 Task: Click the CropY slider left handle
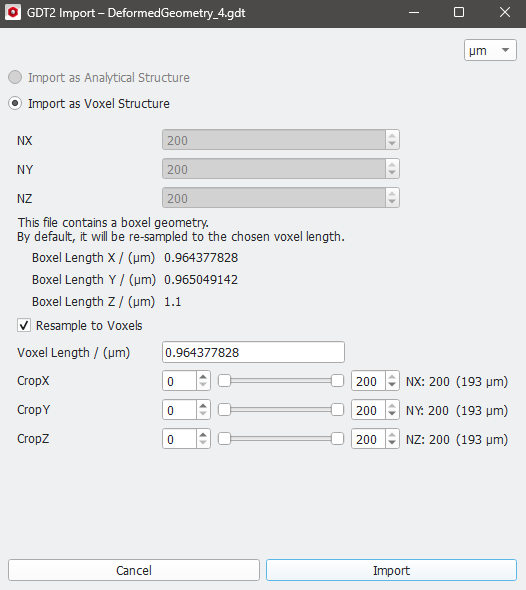(x=224, y=410)
